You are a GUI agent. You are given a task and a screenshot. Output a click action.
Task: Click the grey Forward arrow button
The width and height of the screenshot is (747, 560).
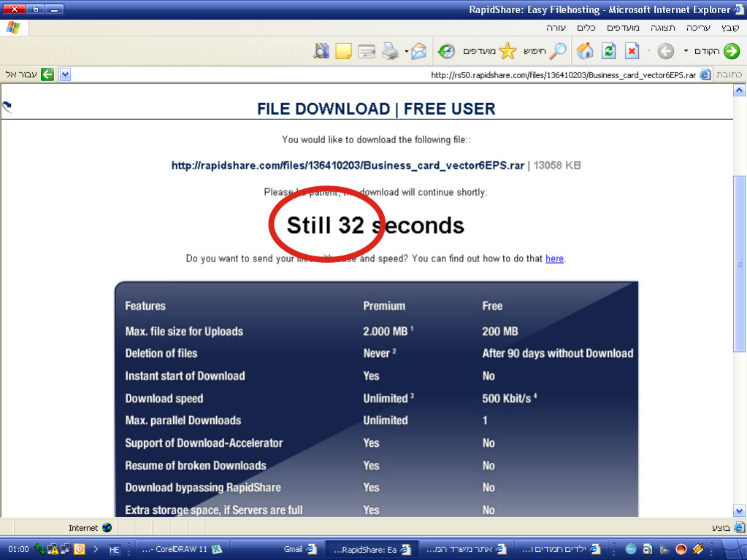(665, 51)
